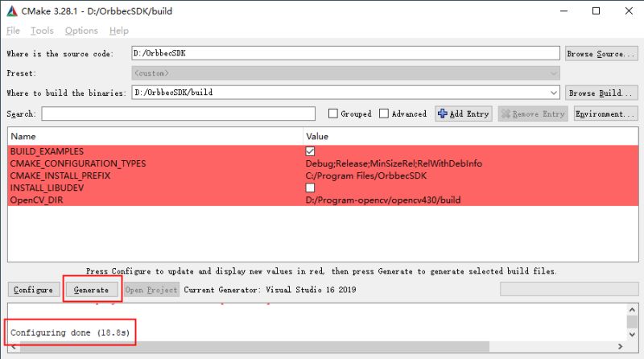644x359 pixels.
Task: Focus the Search input field
Action: tap(178, 113)
